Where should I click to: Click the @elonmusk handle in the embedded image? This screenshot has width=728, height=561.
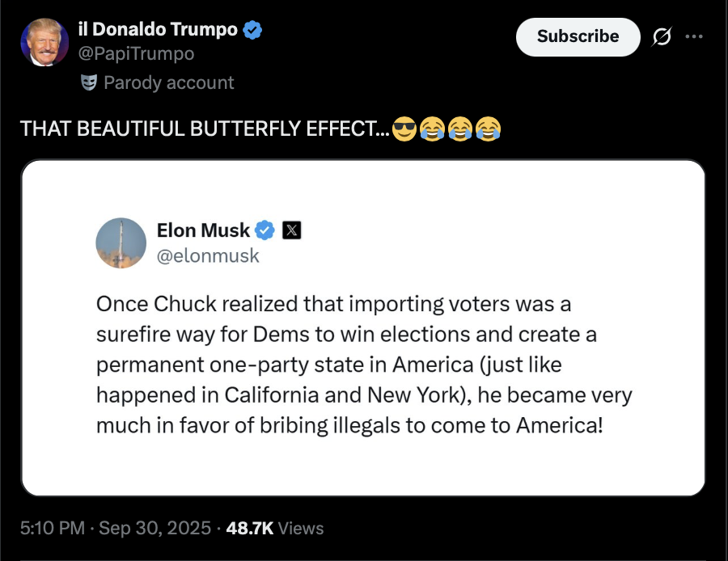(208, 255)
